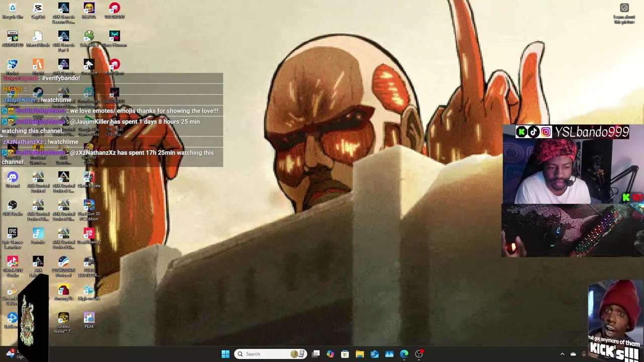Select the ARK Genesis Part 1 icon
Screen dimensions: 644x362
click(x=63, y=41)
